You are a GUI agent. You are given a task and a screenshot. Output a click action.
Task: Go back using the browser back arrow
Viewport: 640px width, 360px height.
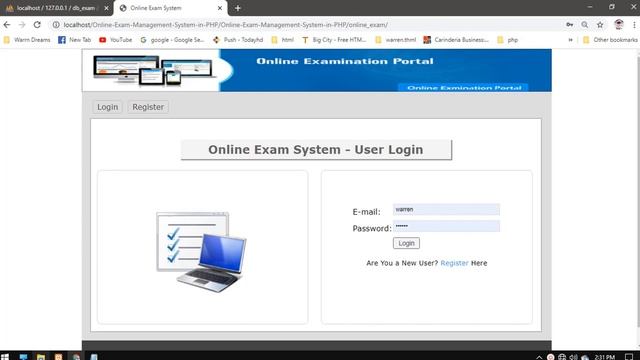pos(7,25)
